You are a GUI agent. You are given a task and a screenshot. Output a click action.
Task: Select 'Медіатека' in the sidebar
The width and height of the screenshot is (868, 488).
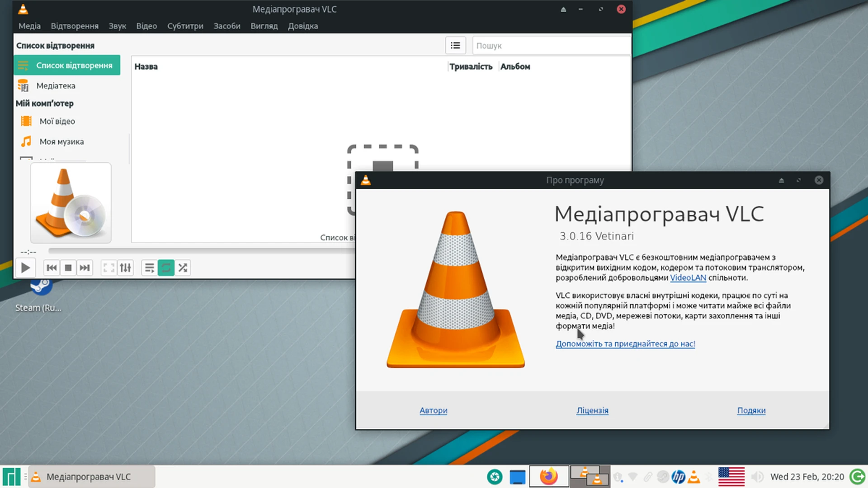coord(67,85)
